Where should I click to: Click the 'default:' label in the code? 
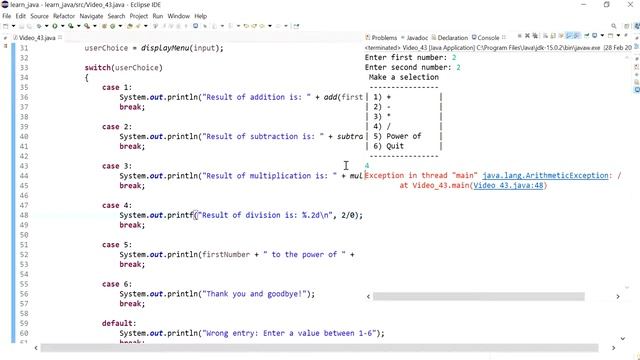point(119,323)
